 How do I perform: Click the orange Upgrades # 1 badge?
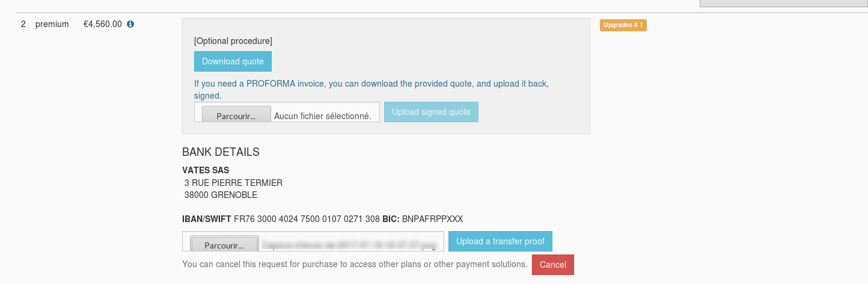(x=623, y=25)
